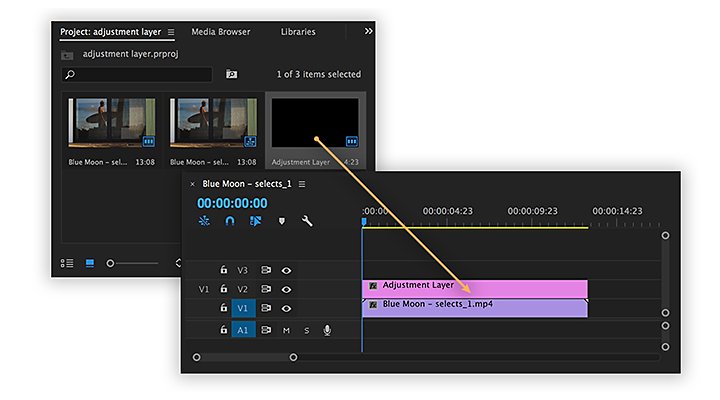Open the Libraries tab
The width and height of the screenshot is (720, 400).
pyautogui.click(x=298, y=32)
